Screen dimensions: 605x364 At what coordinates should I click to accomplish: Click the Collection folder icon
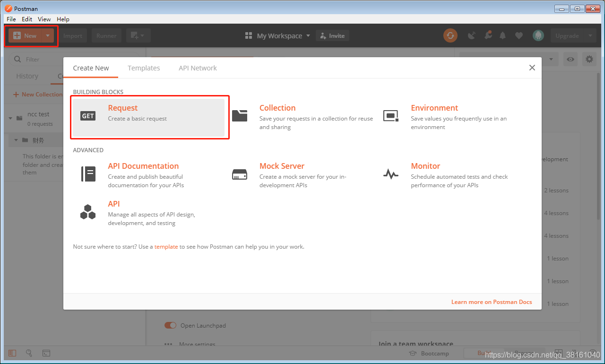pyautogui.click(x=240, y=116)
